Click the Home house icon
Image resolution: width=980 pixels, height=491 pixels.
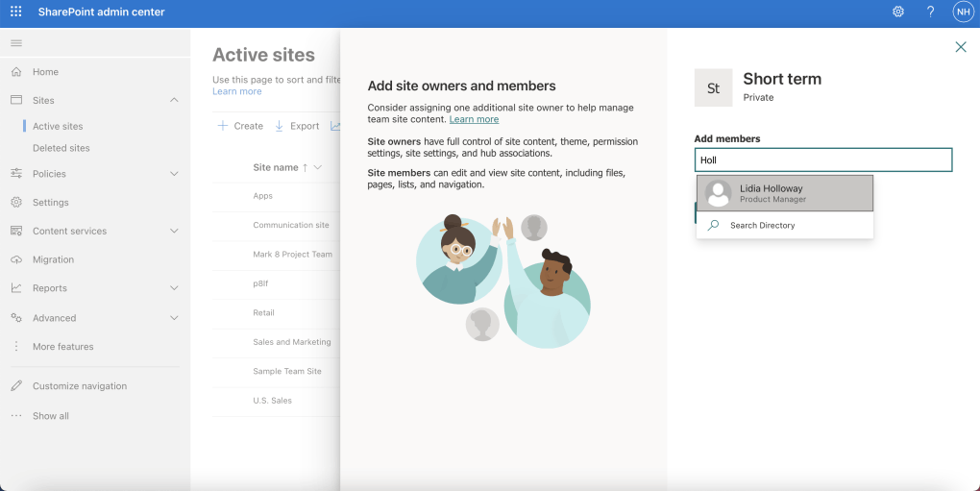16,72
